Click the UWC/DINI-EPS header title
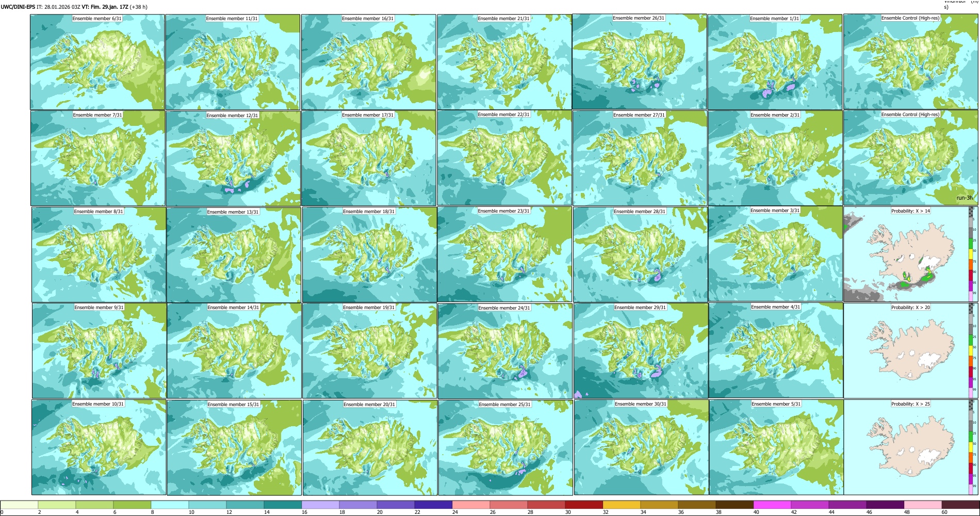The width and height of the screenshot is (980, 516). (18, 7)
